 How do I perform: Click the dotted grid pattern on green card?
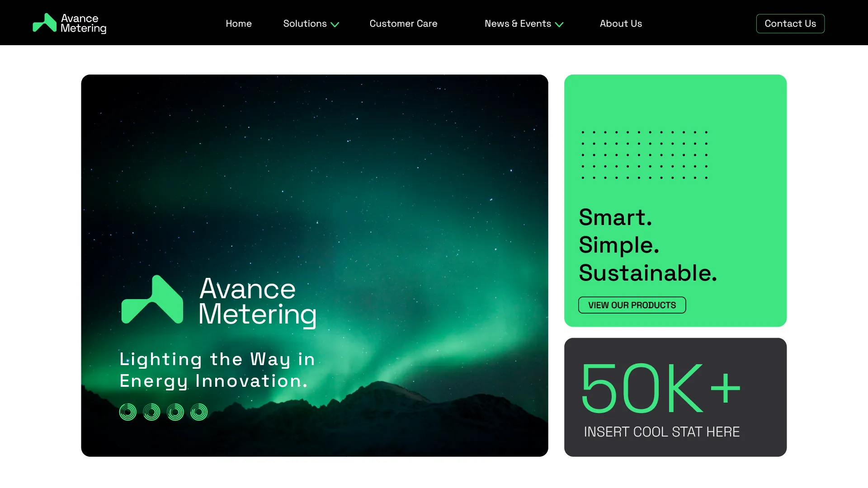644,155
